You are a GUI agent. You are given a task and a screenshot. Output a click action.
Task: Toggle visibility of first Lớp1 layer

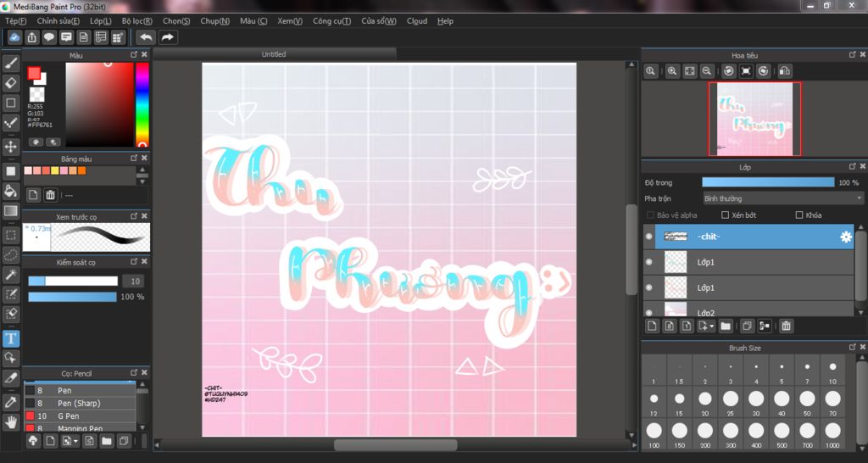tap(648, 262)
